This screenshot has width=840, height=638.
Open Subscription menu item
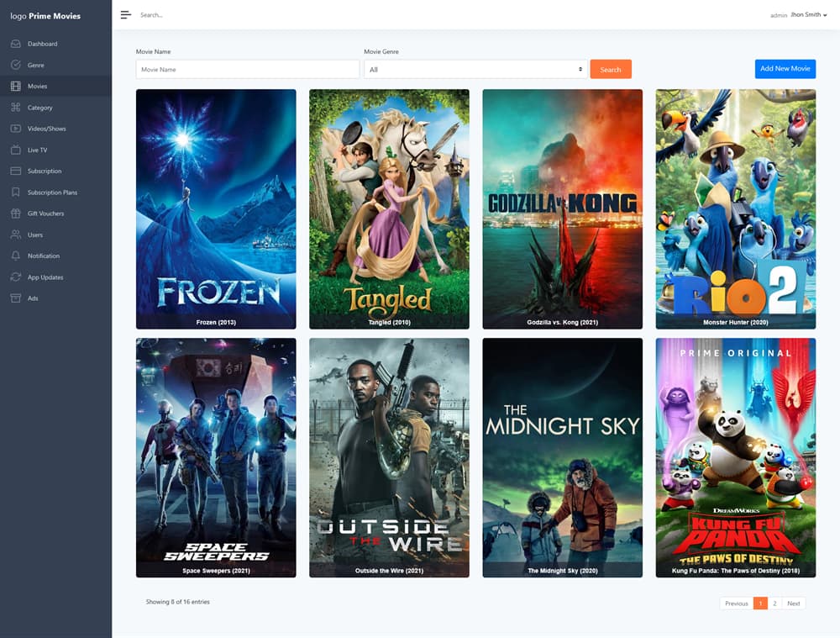click(x=55, y=171)
